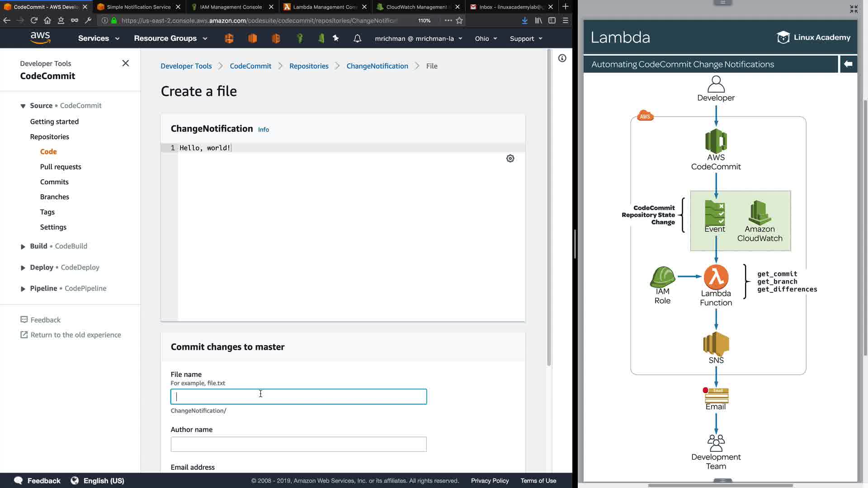
Task: Click the File name input field
Action: point(298,397)
